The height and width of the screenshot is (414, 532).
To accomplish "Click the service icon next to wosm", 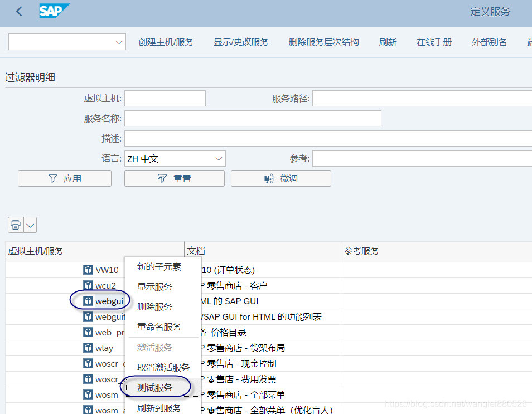I will 88,395.
